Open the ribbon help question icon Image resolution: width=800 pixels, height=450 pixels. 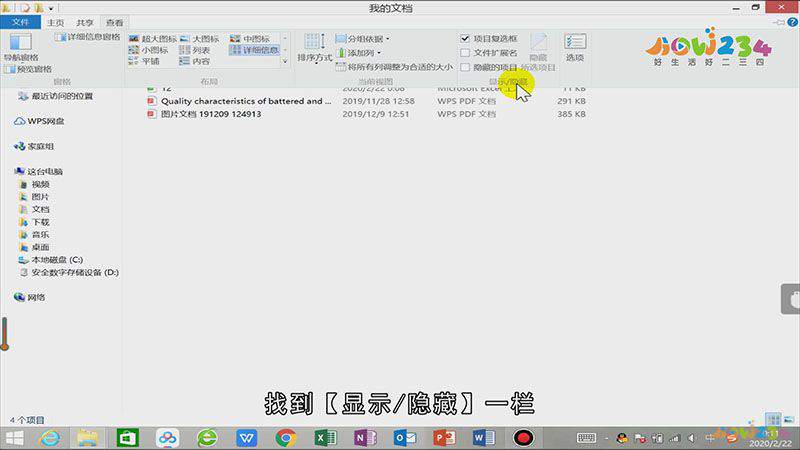pos(792,22)
